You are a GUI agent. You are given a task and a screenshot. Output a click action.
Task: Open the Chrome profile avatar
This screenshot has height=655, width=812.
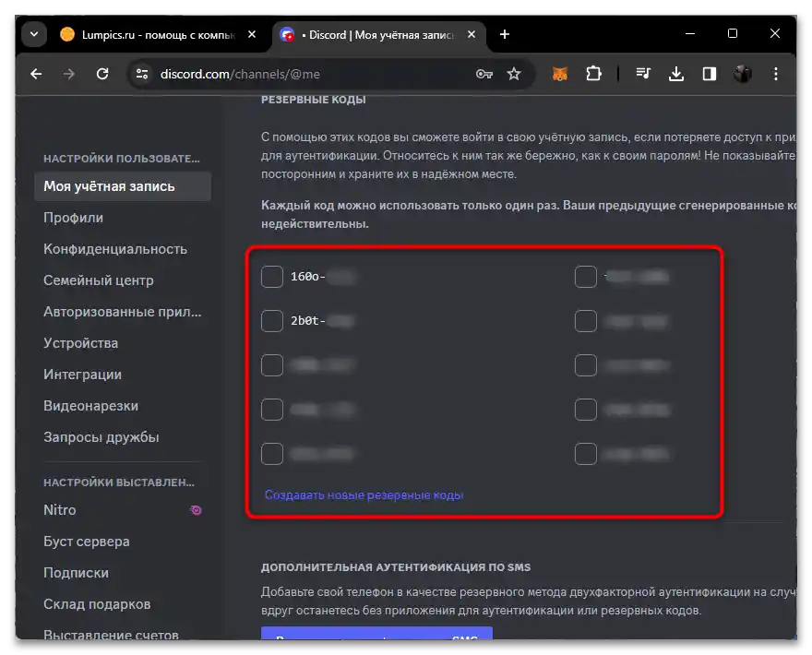coord(743,74)
